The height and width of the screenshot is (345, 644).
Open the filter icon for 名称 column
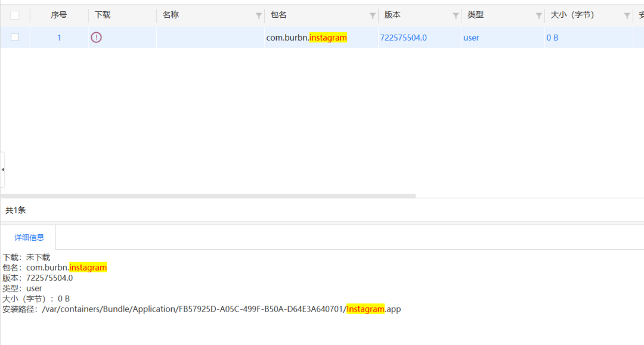pyautogui.click(x=259, y=15)
